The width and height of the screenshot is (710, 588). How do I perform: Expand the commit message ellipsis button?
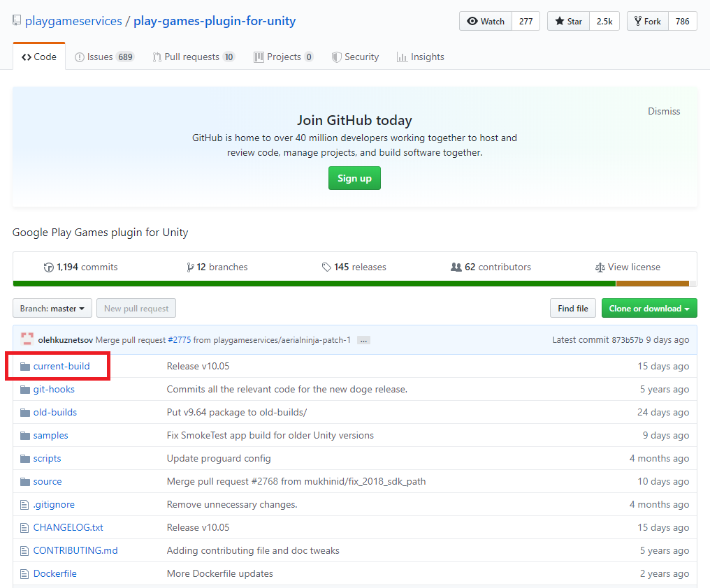363,340
